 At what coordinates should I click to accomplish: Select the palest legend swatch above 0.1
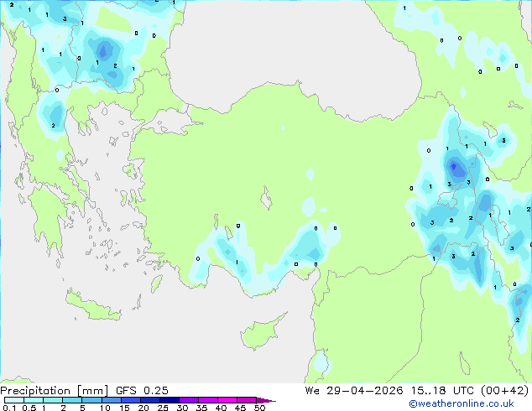coord(14,400)
